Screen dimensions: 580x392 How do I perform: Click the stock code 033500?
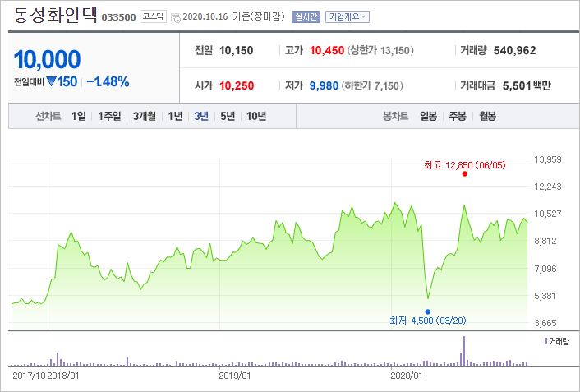[119, 17]
